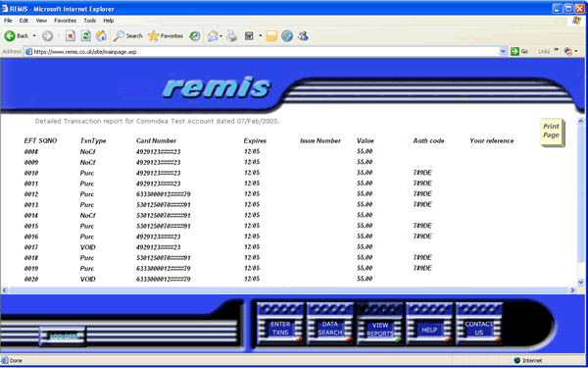The image size is (588, 368).
Task: Click the horizontal scrollbar thumb
Action: pyautogui.click(x=289, y=290)
